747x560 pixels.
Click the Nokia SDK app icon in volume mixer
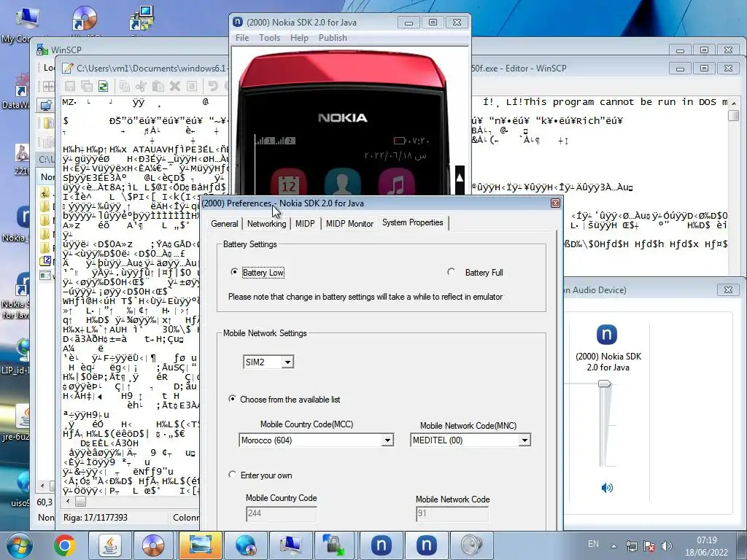click(607, 334)
